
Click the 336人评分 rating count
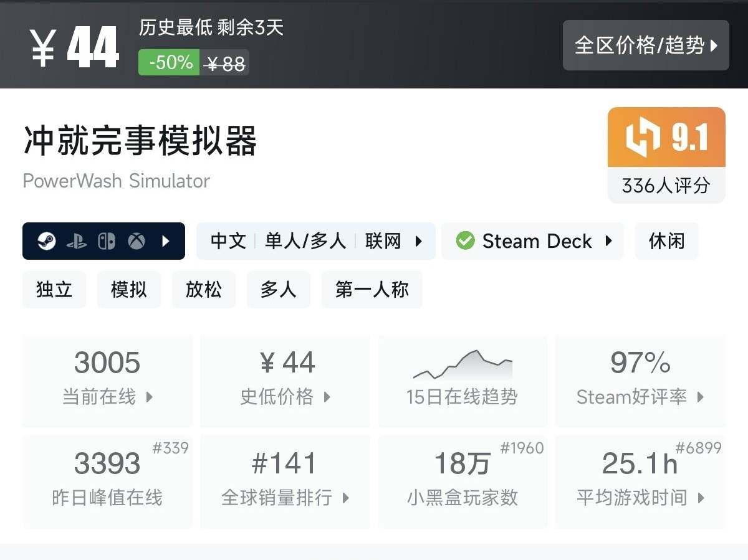tap(666, 185)
